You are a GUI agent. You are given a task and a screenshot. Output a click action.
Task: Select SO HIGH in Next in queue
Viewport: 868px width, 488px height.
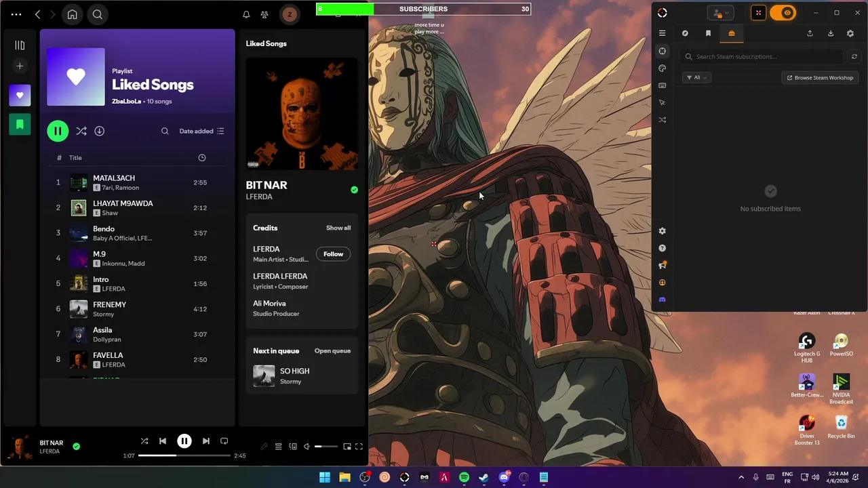coord(302,376)
